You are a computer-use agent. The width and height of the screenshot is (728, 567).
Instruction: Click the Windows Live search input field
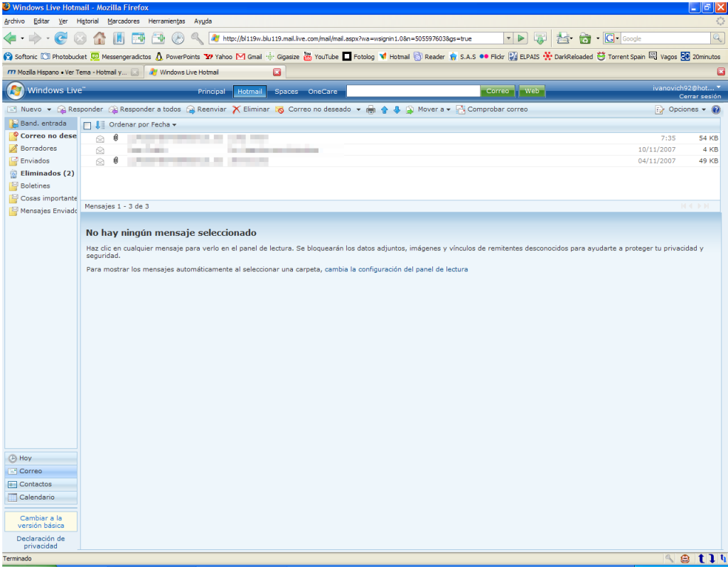pos(413,91)
